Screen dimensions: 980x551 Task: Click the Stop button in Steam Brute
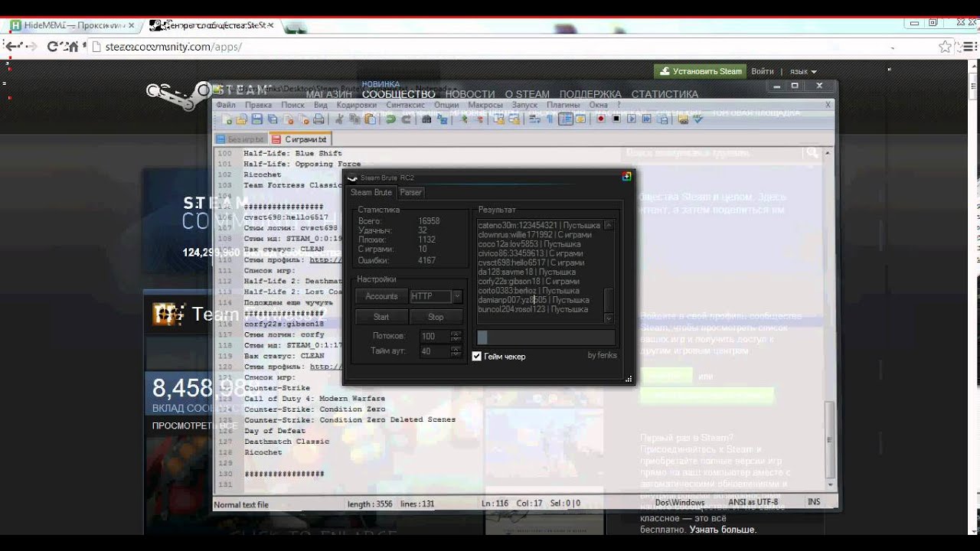coord(436,317)
